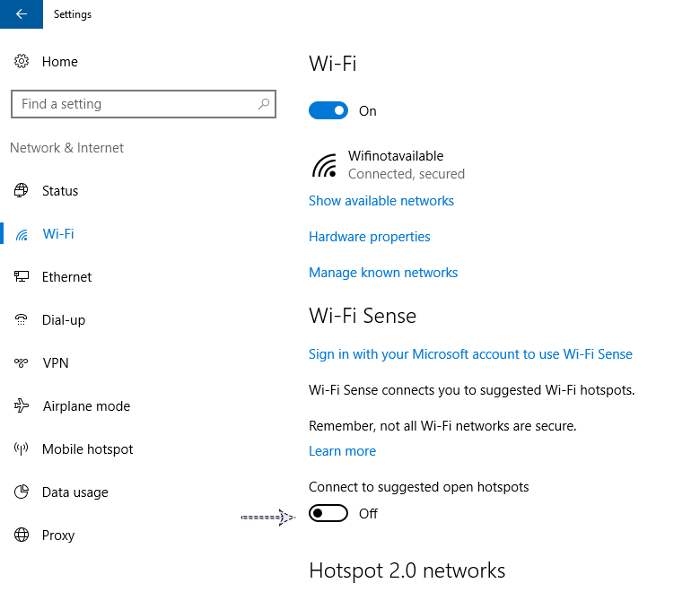
Task: Click Manage known networks
Action: tap(383, 273)
